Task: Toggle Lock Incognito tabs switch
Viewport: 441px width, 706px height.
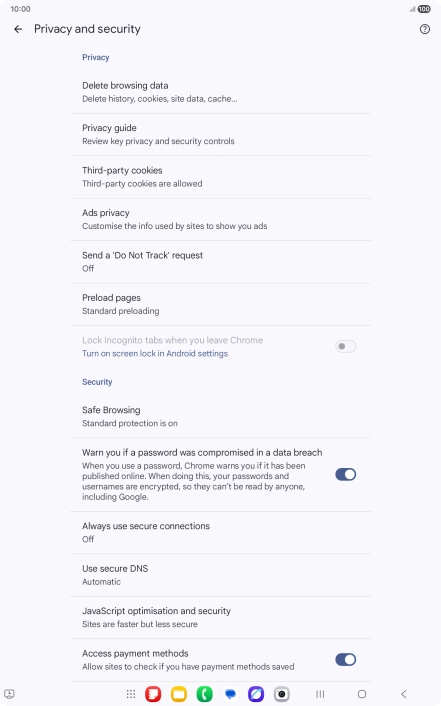Action: pos(346,346)
